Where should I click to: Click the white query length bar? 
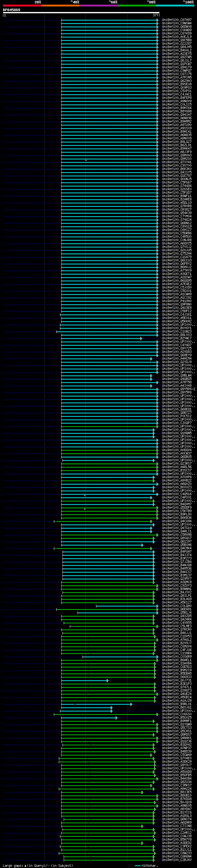[81, 13]
